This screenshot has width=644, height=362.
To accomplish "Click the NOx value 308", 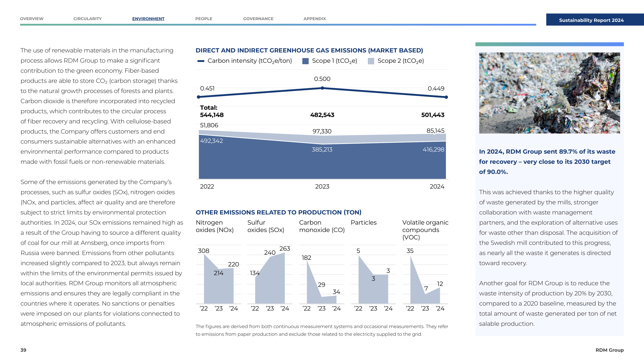I will [x=204, y=251].
